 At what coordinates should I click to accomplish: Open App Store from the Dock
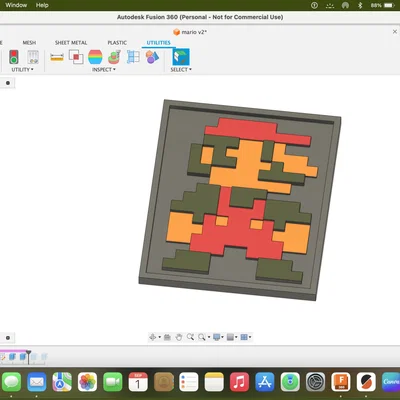[x=265, y=382]
